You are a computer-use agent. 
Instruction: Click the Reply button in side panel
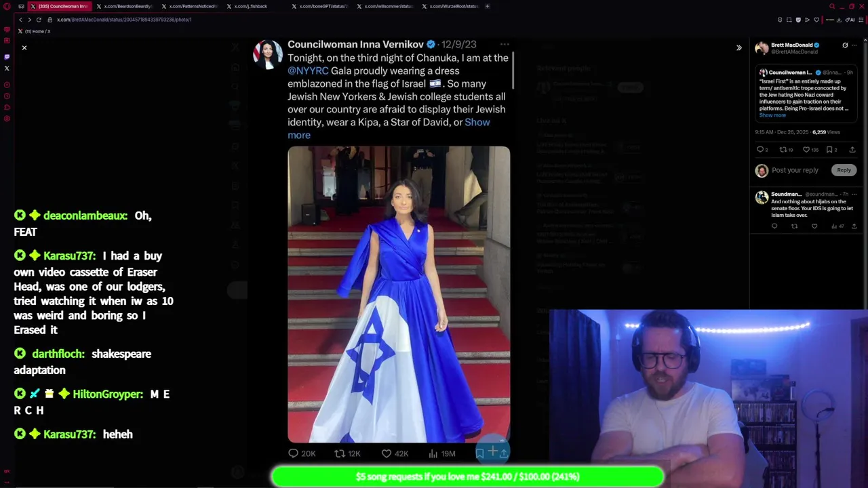pyautogui.click(x=844, y=170)
